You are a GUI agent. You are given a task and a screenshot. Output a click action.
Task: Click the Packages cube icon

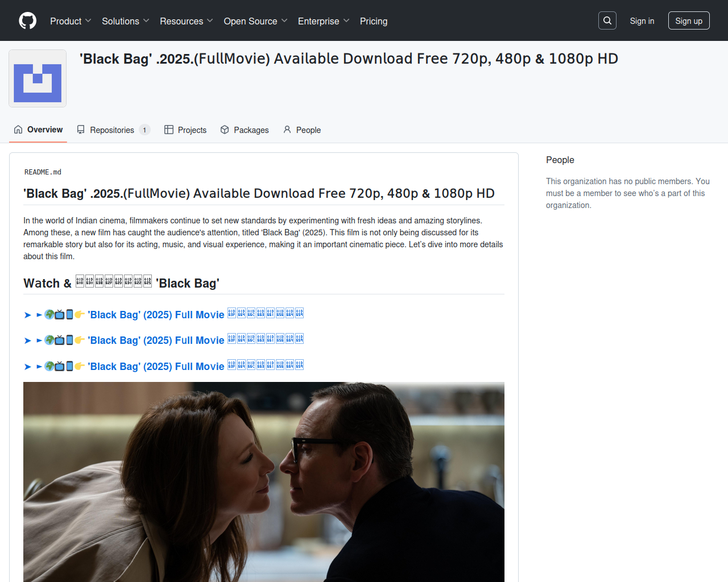(225, 130)
